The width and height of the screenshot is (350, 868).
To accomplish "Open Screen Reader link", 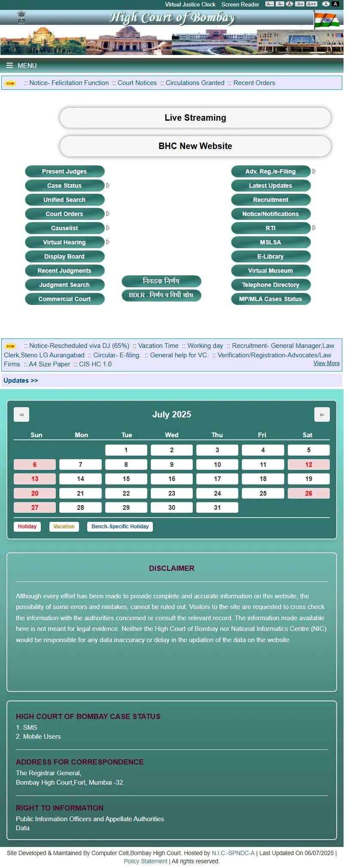I will tap(240, 4).
